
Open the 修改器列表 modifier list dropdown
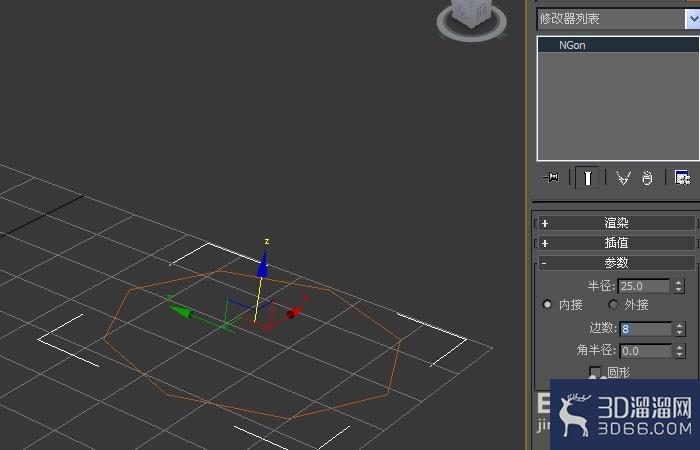pos(618,19)
